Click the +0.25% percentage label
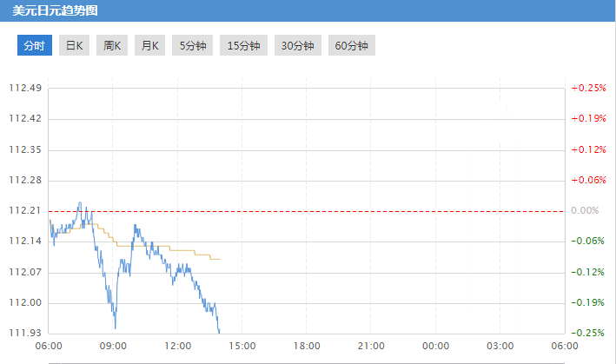 point(587,88)
